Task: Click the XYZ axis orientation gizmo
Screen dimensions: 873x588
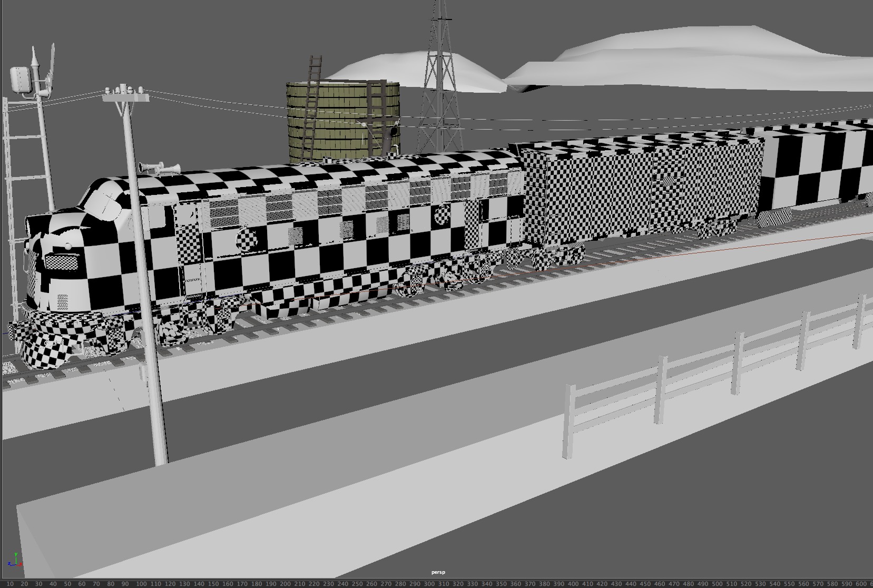Action: click(x=17, y=560)
